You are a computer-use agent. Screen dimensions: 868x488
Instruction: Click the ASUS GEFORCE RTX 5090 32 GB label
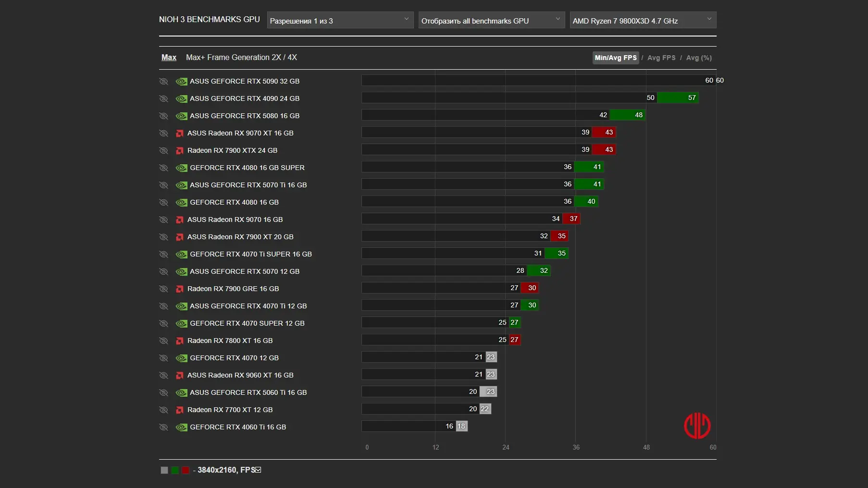245,82
